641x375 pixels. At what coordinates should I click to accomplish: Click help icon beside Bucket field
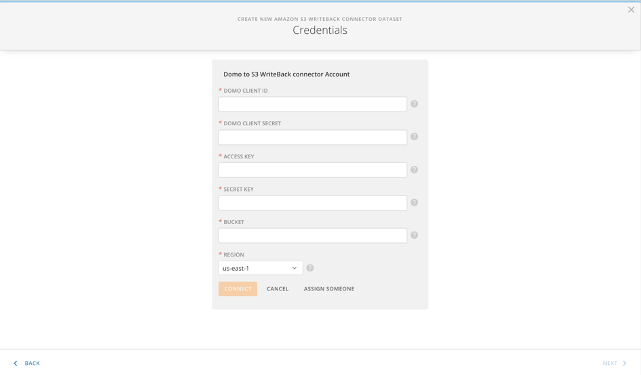pos(414,235)
